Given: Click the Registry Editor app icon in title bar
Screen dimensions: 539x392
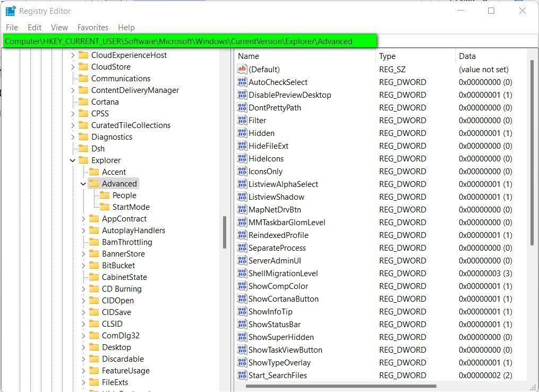Looking at the screenshot, I should tap(11, 11).
